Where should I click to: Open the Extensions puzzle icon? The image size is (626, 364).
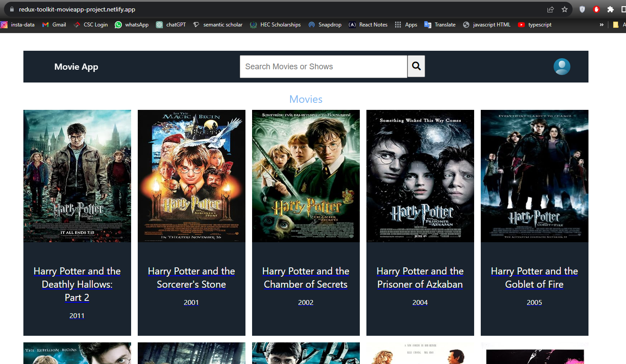(x=611, y=9)
